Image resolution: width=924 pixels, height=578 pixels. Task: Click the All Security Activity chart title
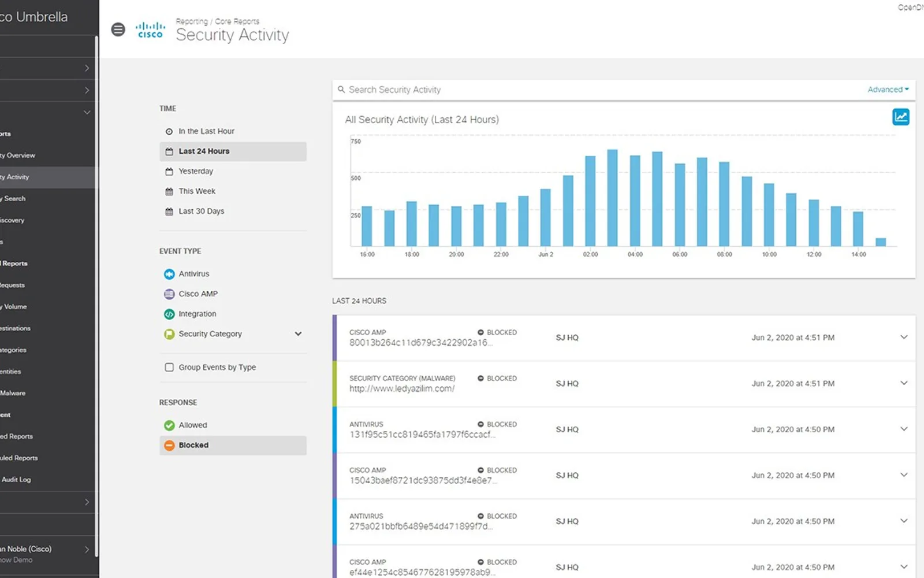pos(422,120)
